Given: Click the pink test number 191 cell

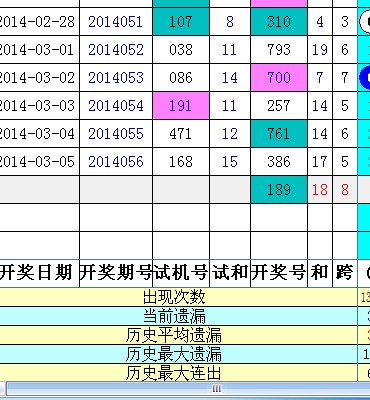Looking at the screenshot, I should coord(181,106).
